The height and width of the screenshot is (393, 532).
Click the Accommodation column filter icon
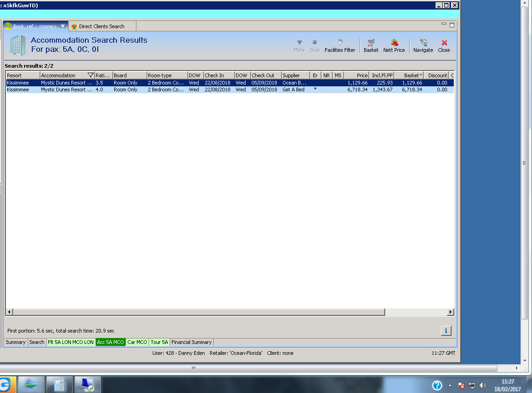coord(90,75)
